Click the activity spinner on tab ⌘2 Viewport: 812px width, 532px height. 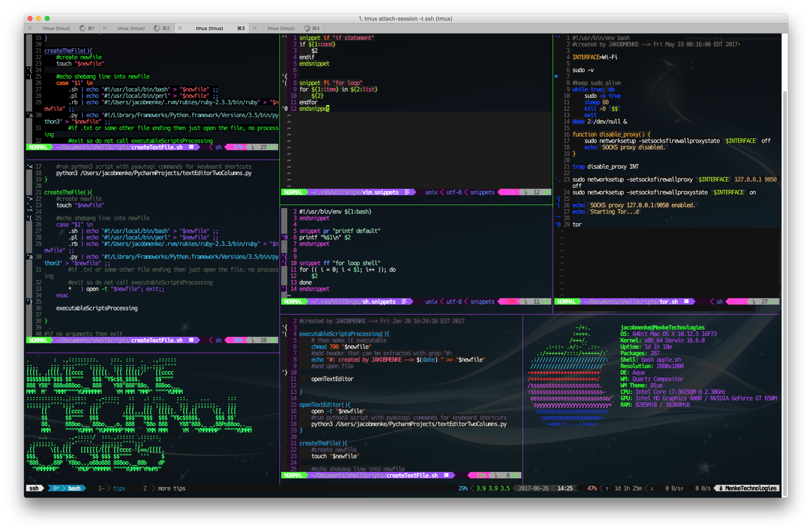(157, 28)
